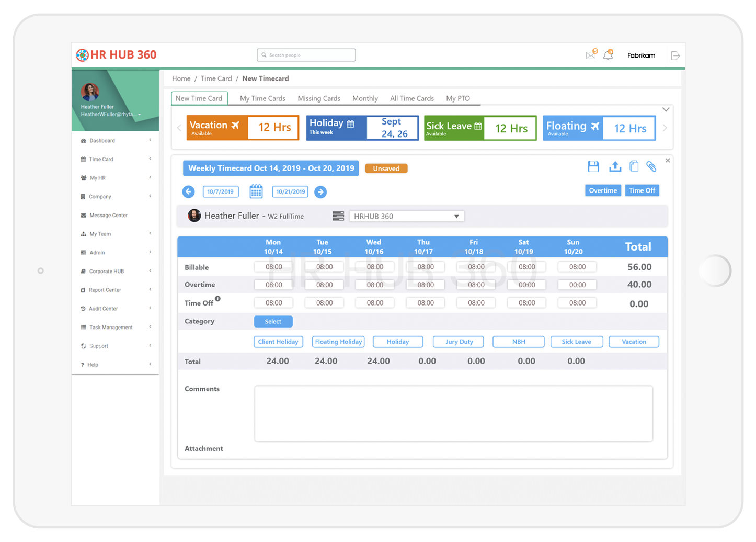Open the bell notifications icon
The height and width of the screenshot is (542, 756).
click(x=608, y=54)
